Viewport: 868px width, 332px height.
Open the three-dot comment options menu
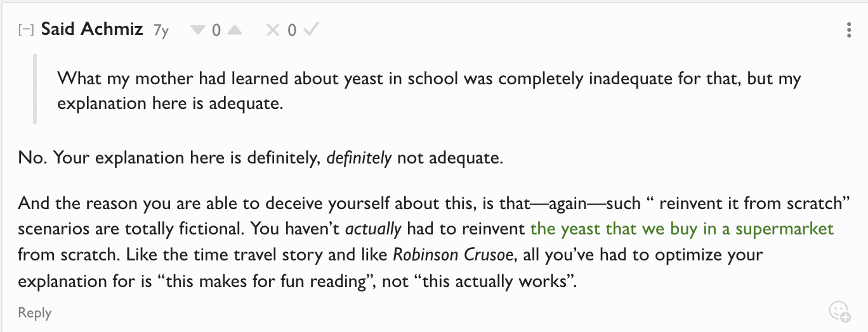(x=849, y=30)
